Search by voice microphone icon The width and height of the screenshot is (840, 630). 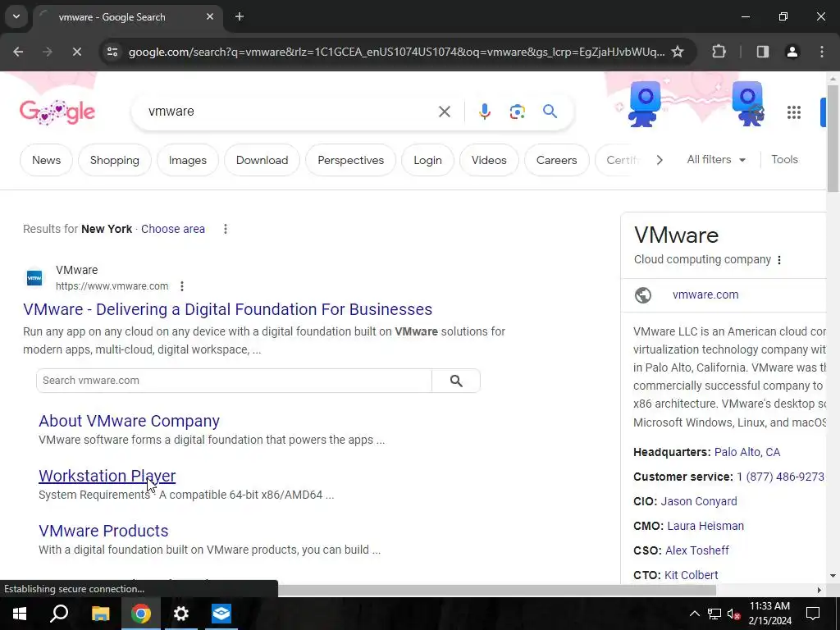click(485, 112)
